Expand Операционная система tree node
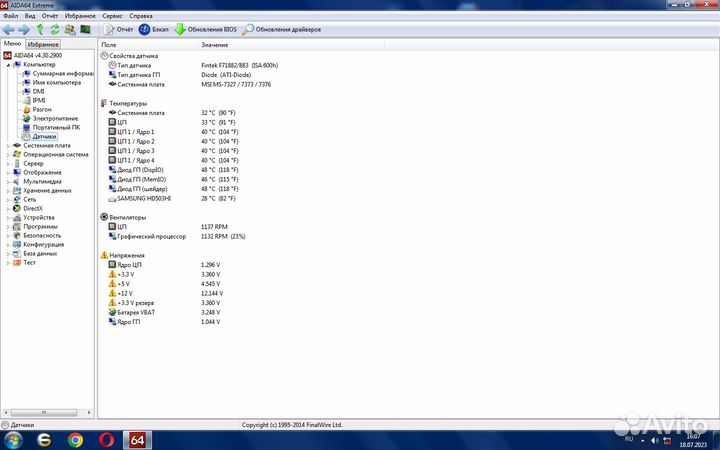Image resolution: width=720 pixels, height=450 pixels. [x=8, y=155]
